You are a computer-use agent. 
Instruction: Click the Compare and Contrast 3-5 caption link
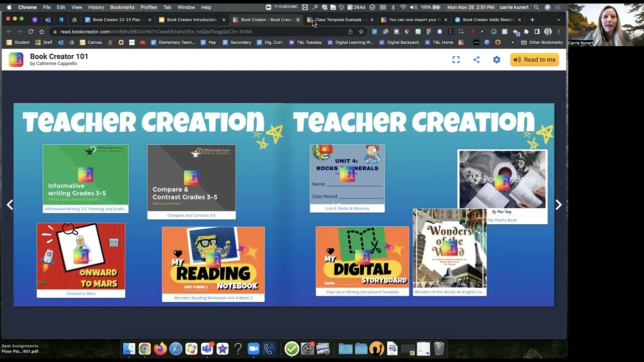[191, 215]
